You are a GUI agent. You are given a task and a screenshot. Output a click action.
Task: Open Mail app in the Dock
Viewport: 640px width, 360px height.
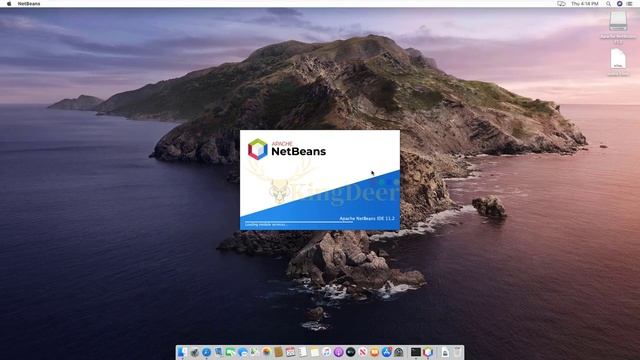point(219,352)
